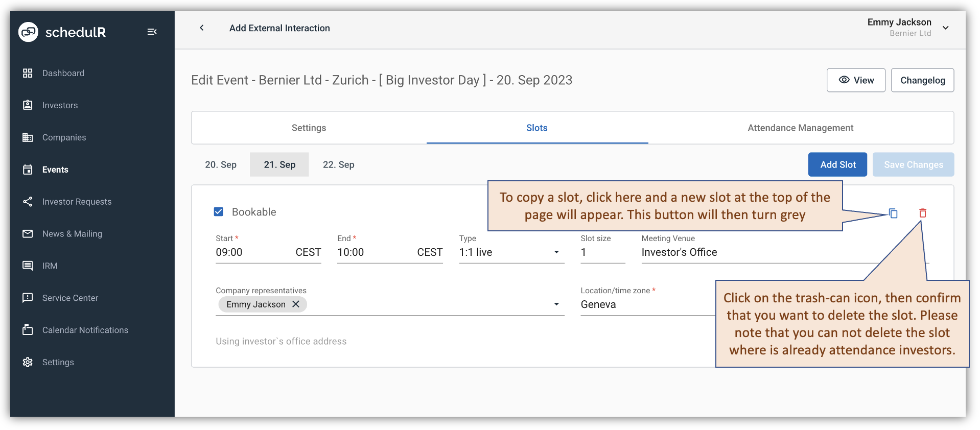Click the News & Mailing envelope icon
The width and height of the screenshot is (980, 430).
pyautogui.click(x=28, y=234)
